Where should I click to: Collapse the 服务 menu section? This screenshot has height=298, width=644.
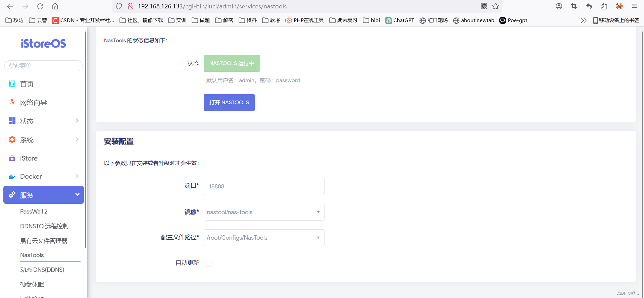[44, 195]
